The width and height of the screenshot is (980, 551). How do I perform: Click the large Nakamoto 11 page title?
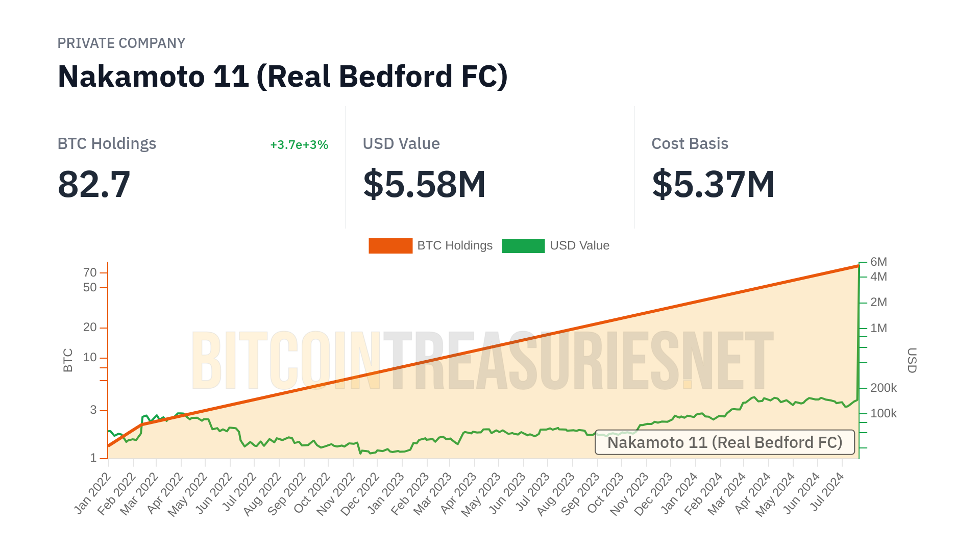click(x=283, y=77)
